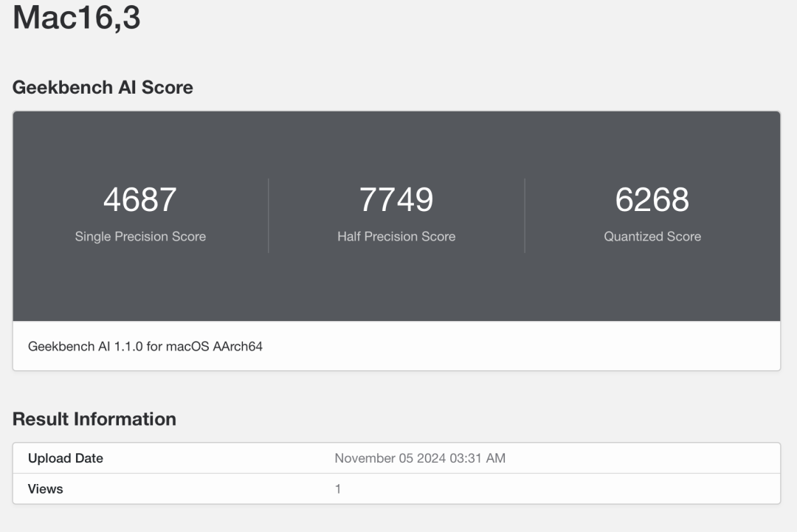Click the Mac16,3 page title
The width and height of the screenshot is (797, 532).
(76, 17)
